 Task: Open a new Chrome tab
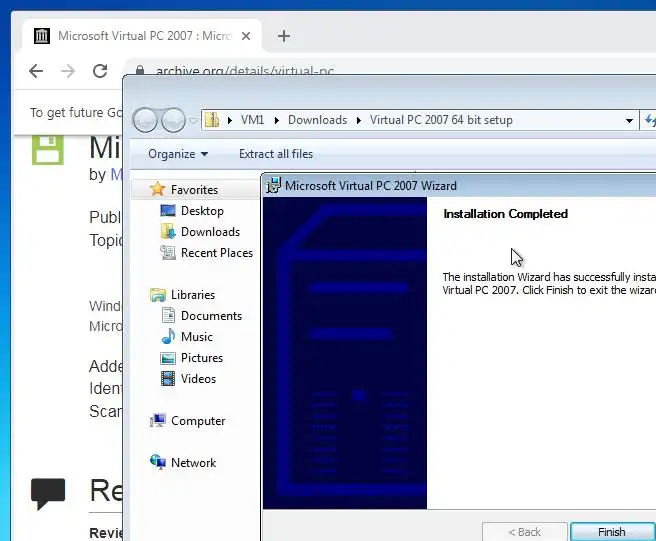pos(284,36)
